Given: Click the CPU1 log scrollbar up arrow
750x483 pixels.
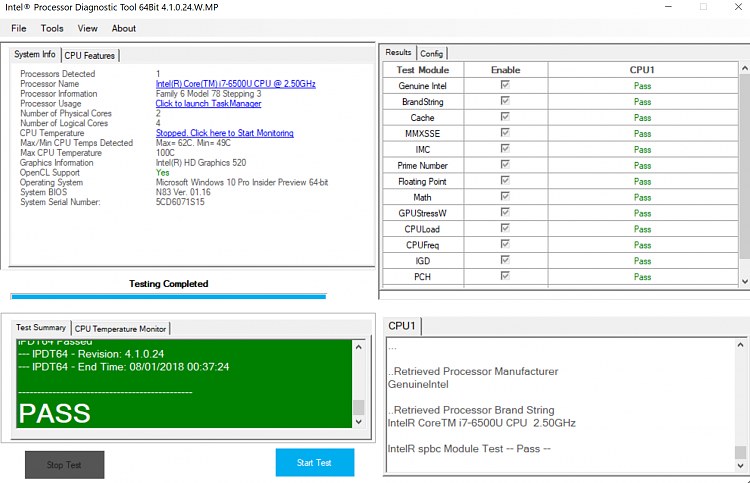Looking at the screenshot, I should (740, 345).
